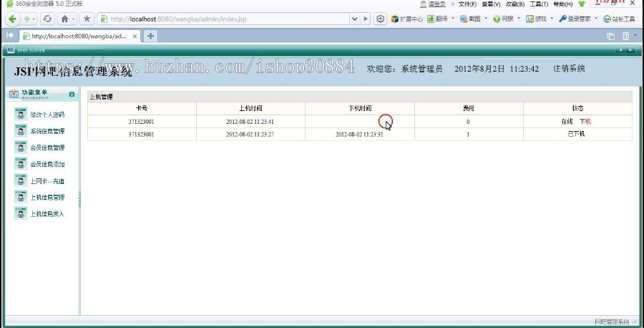The image size is (644, 328).
Task: Open the 收藏(B) menu
Action: [x=515, y=4]
